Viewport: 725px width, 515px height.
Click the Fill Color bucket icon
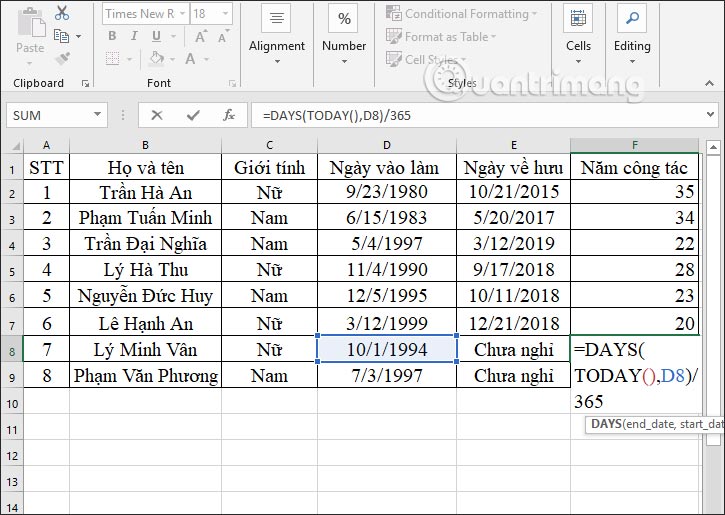click(157, 59)
